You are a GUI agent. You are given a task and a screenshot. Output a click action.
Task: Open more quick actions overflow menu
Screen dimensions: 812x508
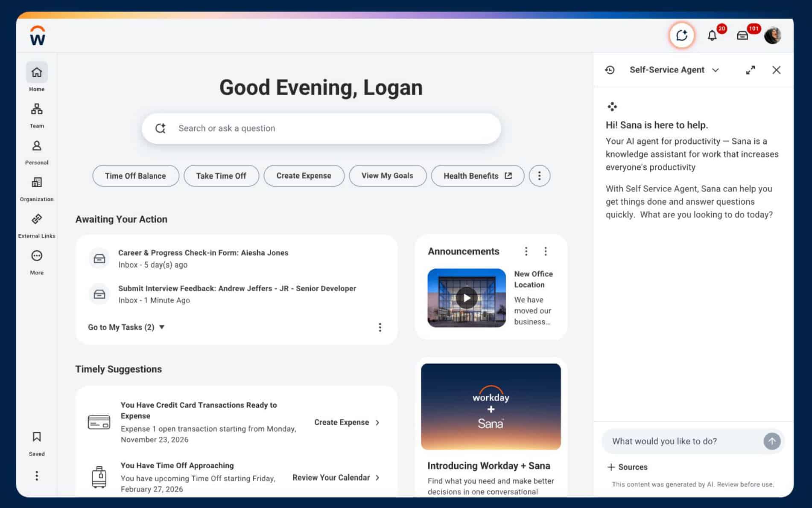tap(539, 176)
